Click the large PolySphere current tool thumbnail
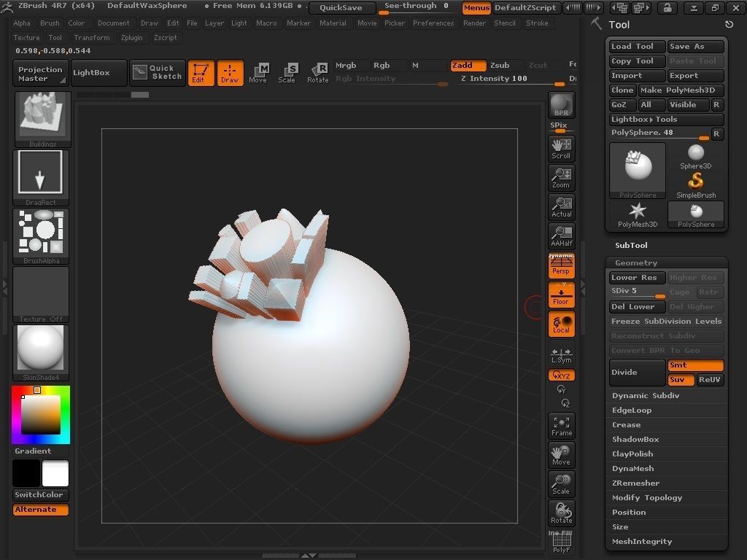The height and width of the screenshot is (560, 747). 638,171
